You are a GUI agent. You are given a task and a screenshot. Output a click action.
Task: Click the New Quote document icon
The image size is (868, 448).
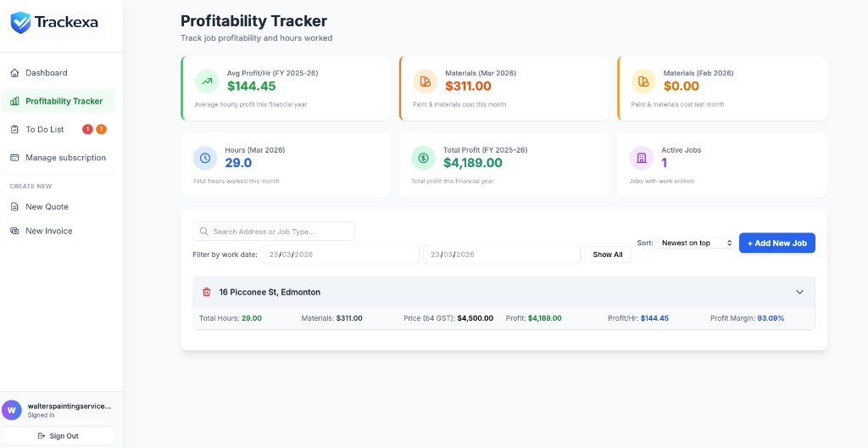(x=15, y=206)
